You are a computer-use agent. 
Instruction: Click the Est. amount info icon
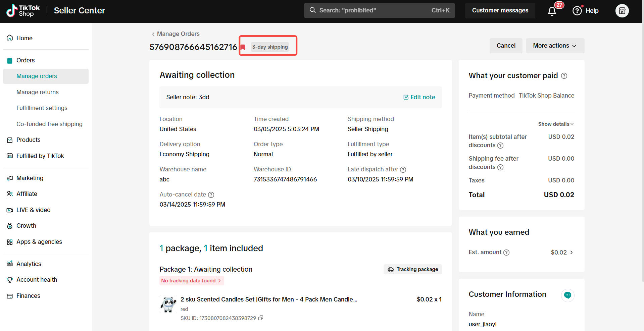point(506,253)
